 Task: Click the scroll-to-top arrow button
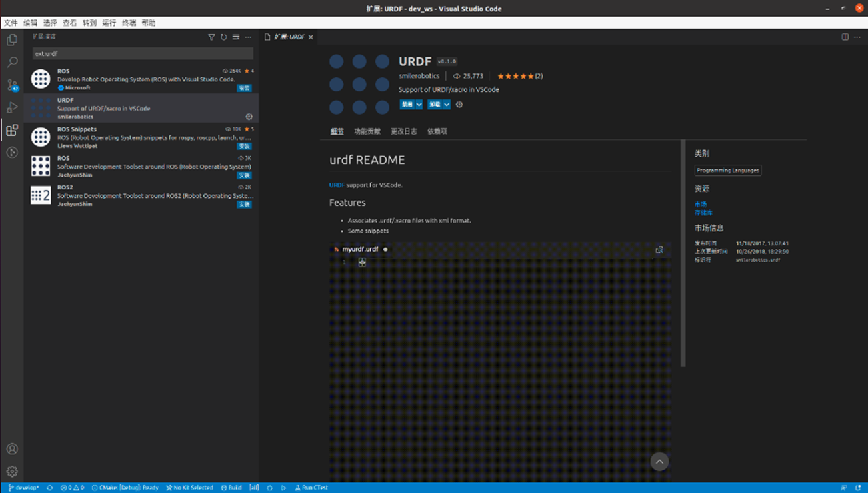pos(659,462)
